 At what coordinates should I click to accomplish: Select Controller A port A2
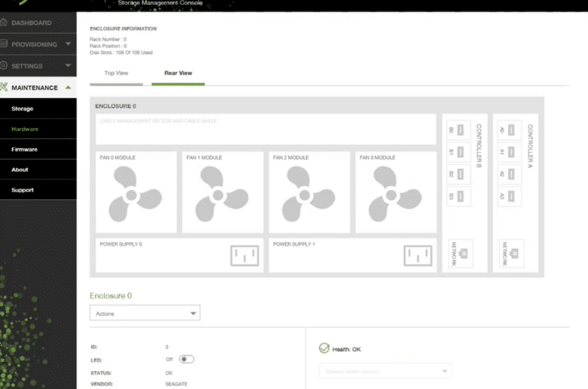[510, 174]
